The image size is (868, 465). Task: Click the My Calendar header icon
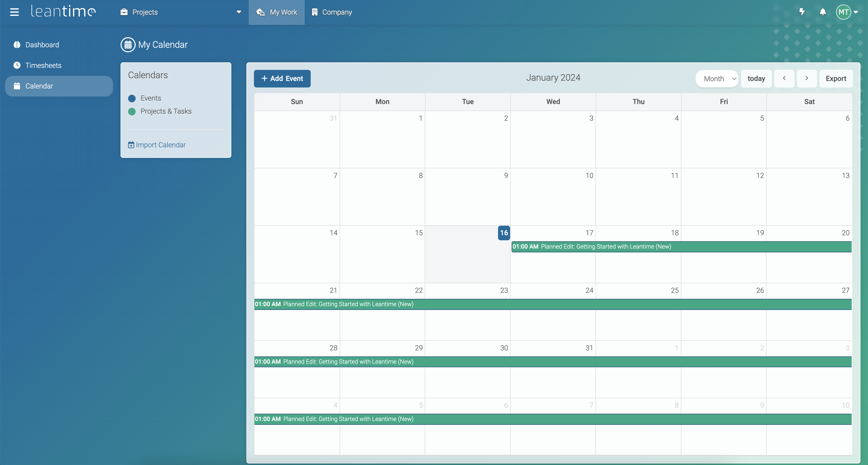coord(128,44)
